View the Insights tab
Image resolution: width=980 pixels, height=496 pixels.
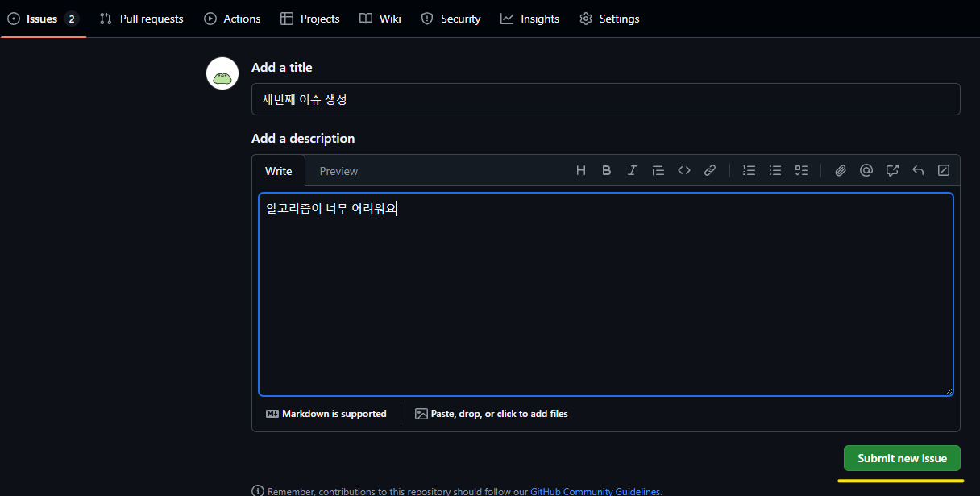point(529,19)
